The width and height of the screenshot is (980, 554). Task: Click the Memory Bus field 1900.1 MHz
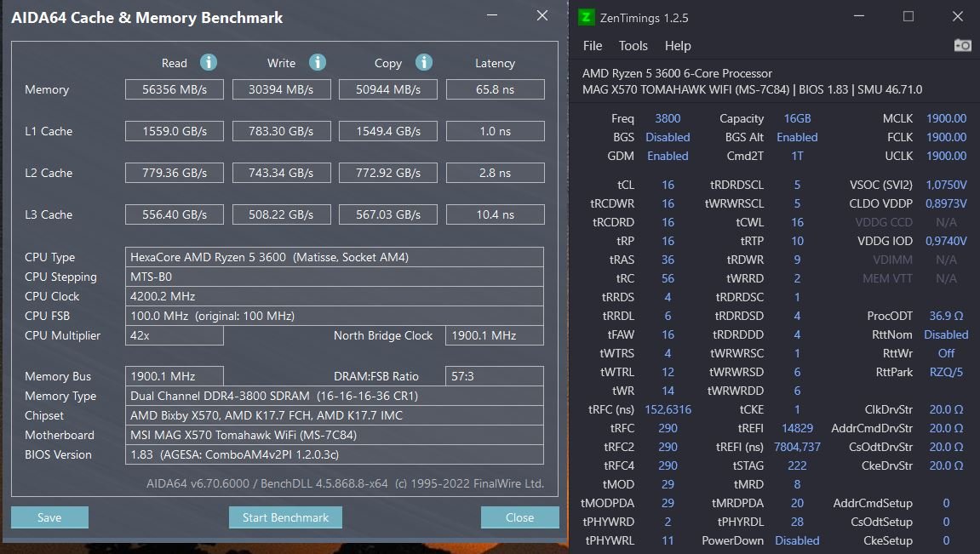pyautogui.click(x=175, y=376)
